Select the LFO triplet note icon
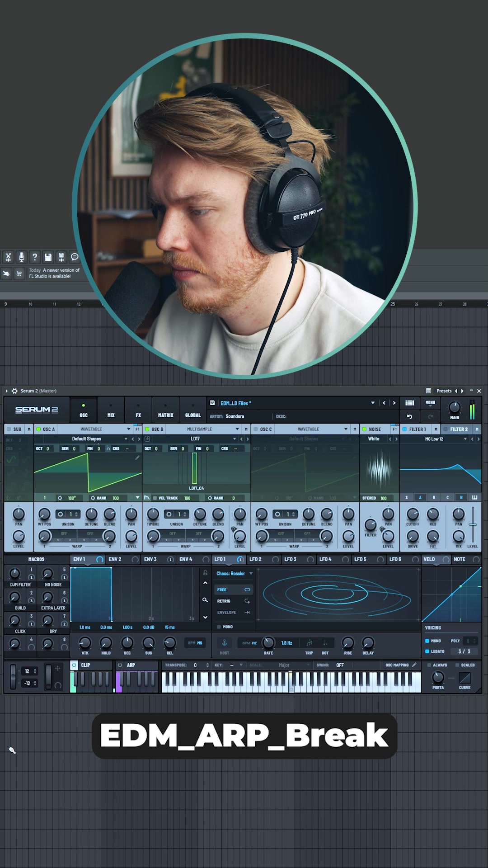This screenshot has height=868, width=488. (x=309, y=643)
